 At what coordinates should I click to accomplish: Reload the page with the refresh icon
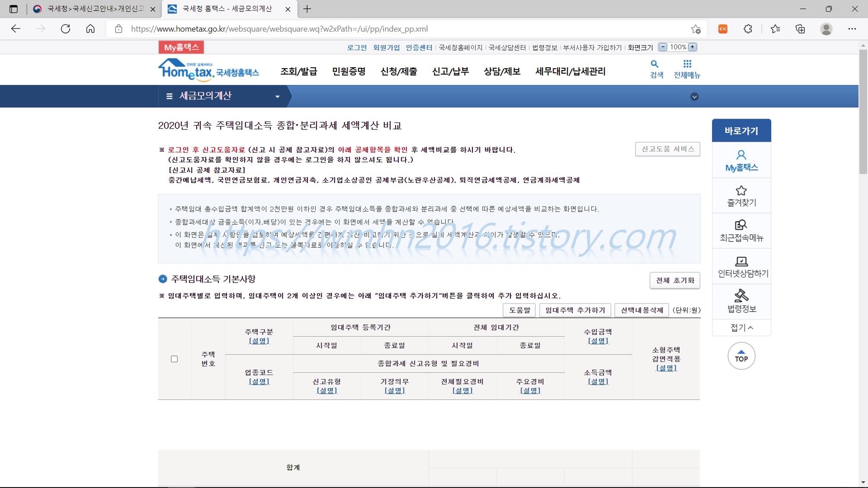(66, 29)
